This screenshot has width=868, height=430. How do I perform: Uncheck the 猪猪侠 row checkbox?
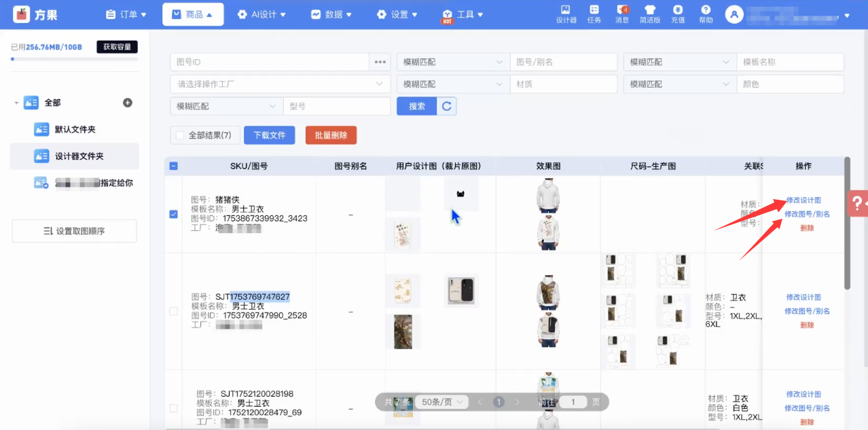(x=173, y=214)
